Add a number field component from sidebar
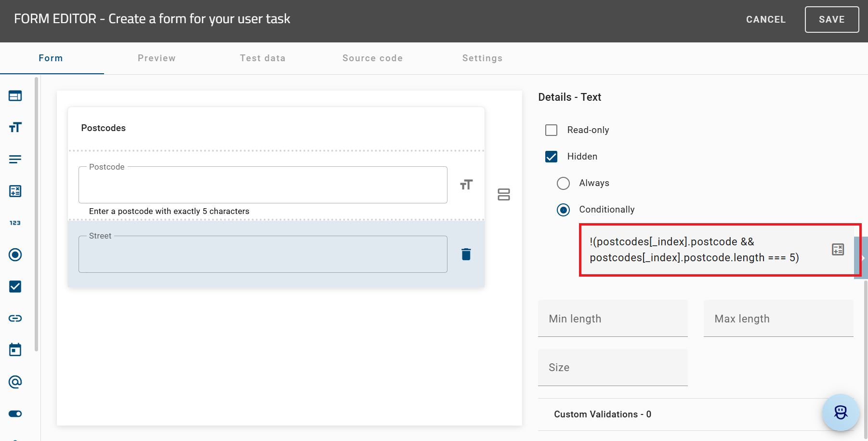868x441 pixels. [x=15, y=223]
